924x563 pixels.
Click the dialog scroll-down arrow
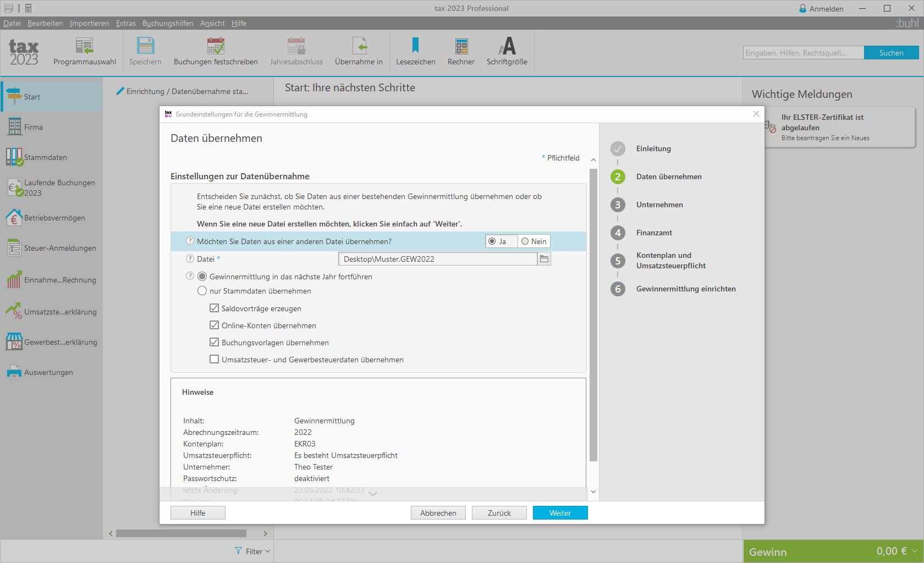coord(593,492)
